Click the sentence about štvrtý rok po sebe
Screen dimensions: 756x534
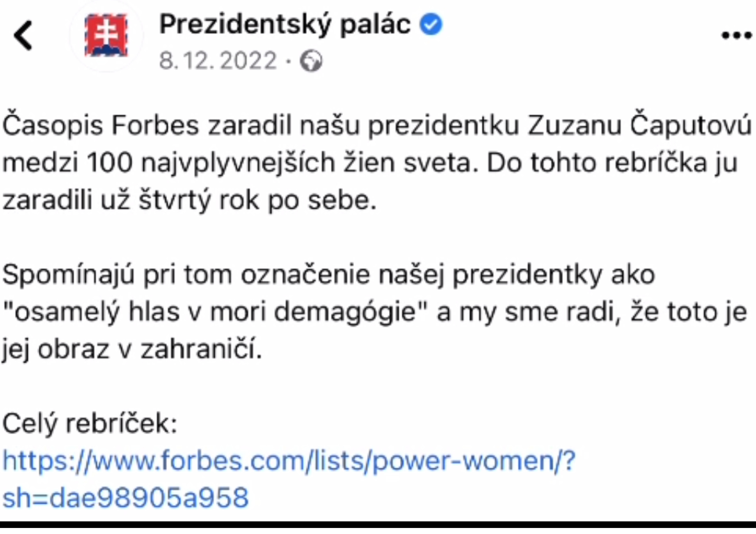point(189,201)
